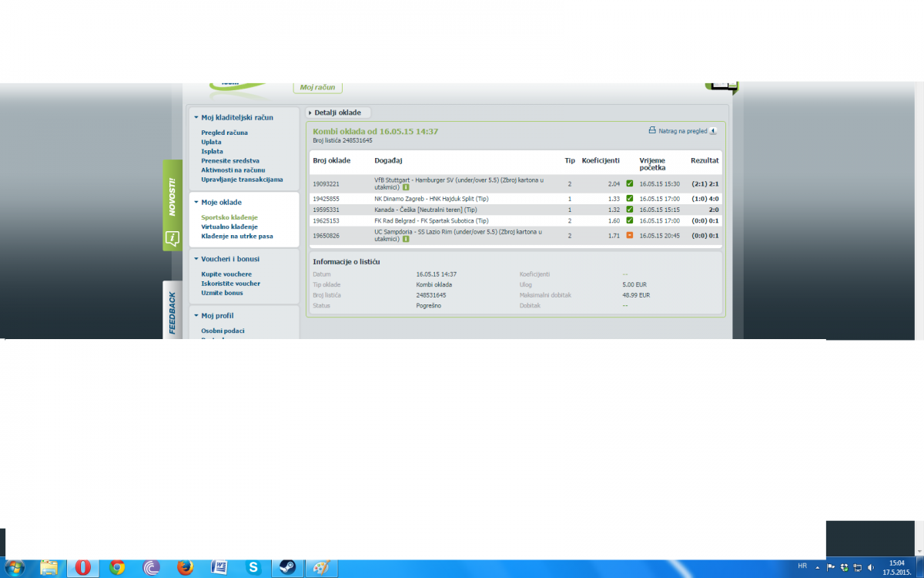Open Microsoft Word from taskbar

219,567
